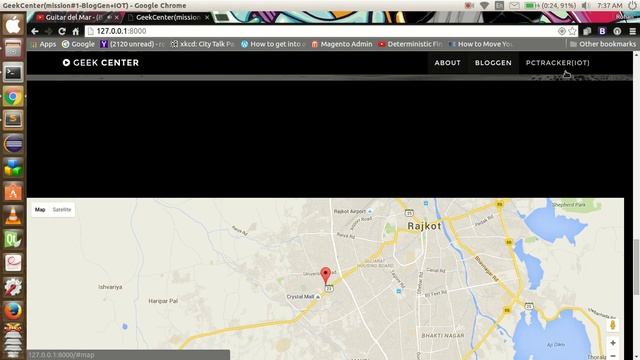Image resolution: width=640 pixels, height=360 pixels.
Task: Open the Yahoo (2120 unread) bookmark
Action: pos(133,44)
